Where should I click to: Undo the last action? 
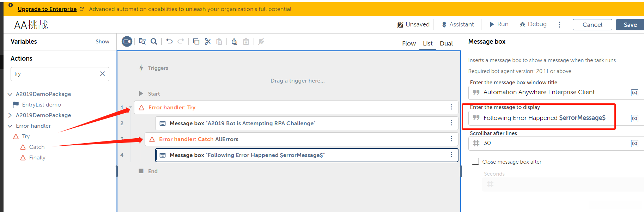pyautogui.click(x=169, y=41)
